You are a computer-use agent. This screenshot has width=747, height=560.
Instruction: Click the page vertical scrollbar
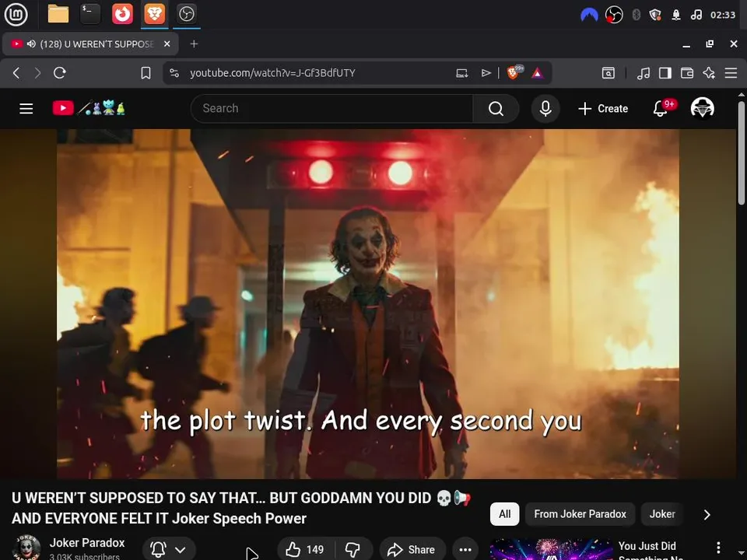tap(742, 152)
